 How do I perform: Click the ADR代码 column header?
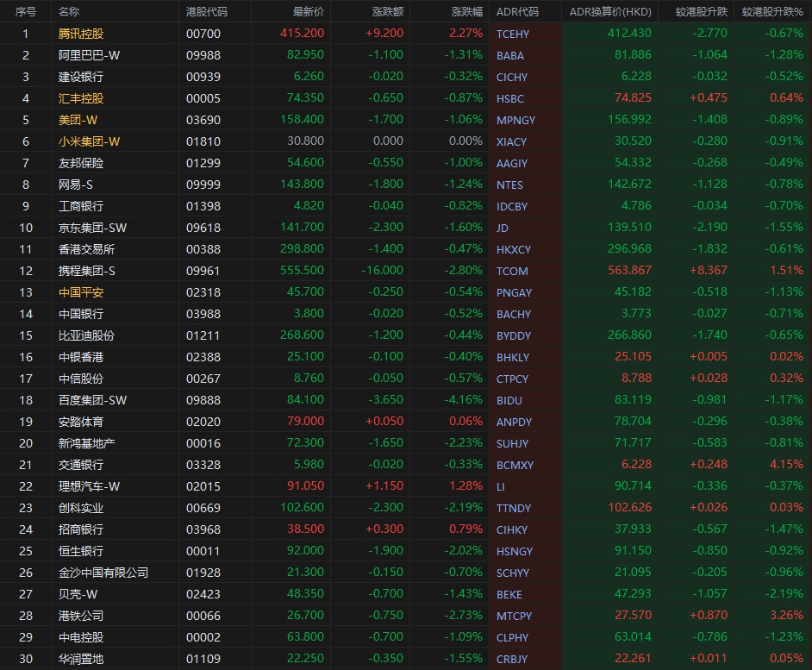coord(517,11)
